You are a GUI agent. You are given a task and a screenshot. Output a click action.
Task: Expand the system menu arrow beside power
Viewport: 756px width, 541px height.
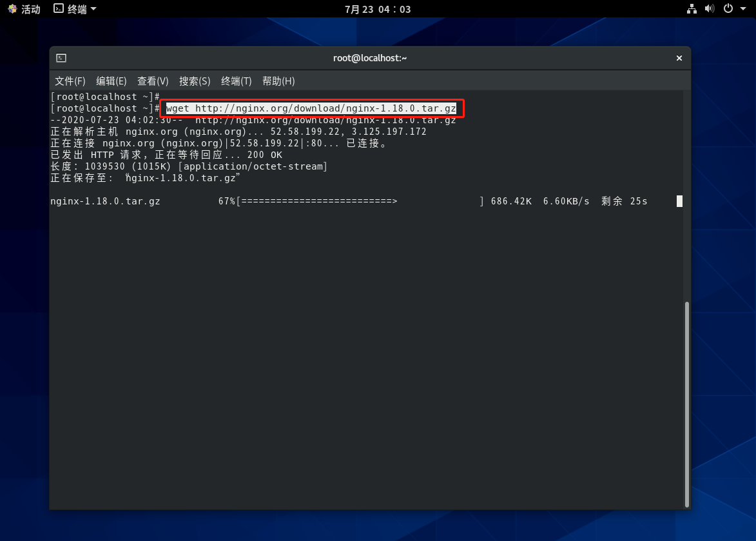[x=743, y=9]
